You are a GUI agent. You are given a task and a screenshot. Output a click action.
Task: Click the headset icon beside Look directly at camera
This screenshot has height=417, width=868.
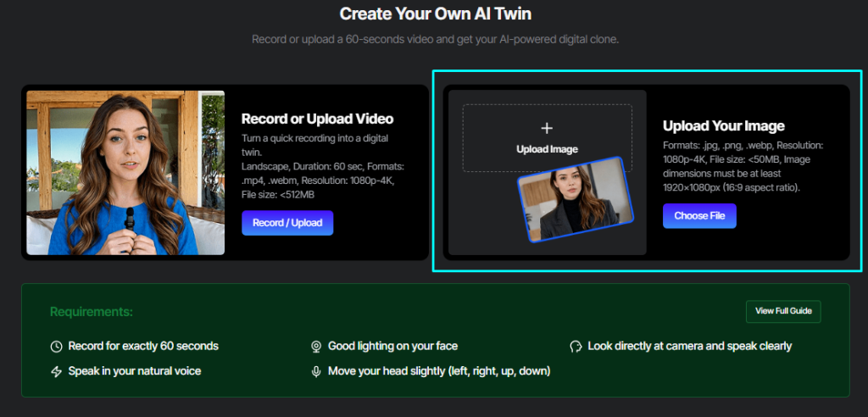click(x=576, y=347)
